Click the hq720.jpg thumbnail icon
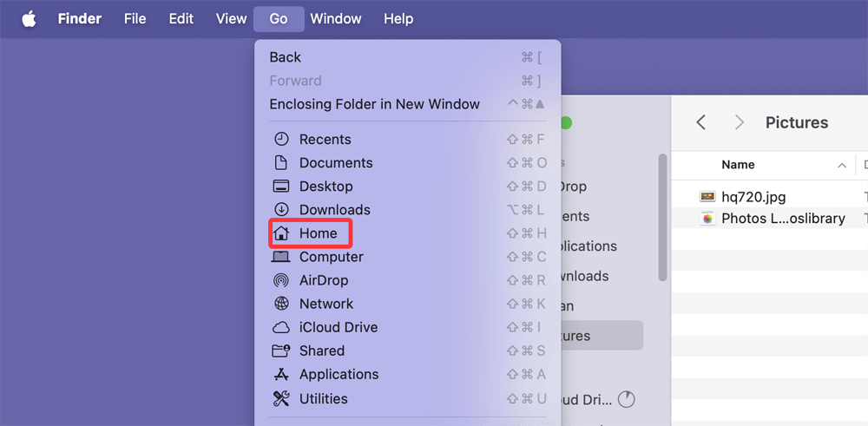The height and width of the screenshot is (426, 868). [x=707, y=196]
